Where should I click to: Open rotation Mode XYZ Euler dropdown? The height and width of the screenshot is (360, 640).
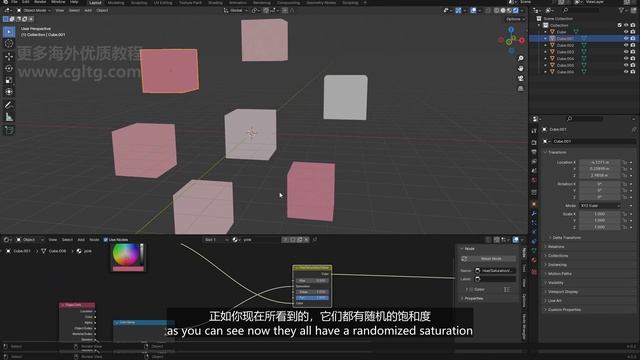(x=600, y=206)
